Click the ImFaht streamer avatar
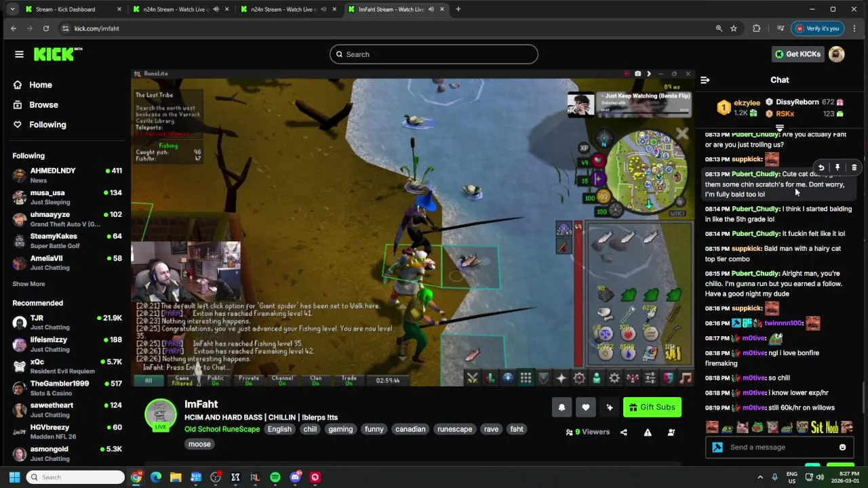 (x=160, y=415)
